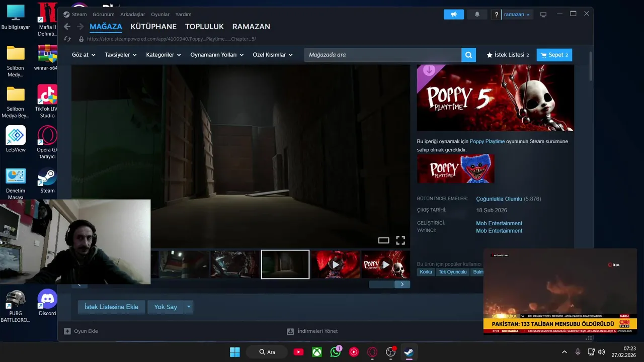The image size is (644, 362).
Task: Open İstek Listesi wishlist link
Action: click(x=508, y=55)
